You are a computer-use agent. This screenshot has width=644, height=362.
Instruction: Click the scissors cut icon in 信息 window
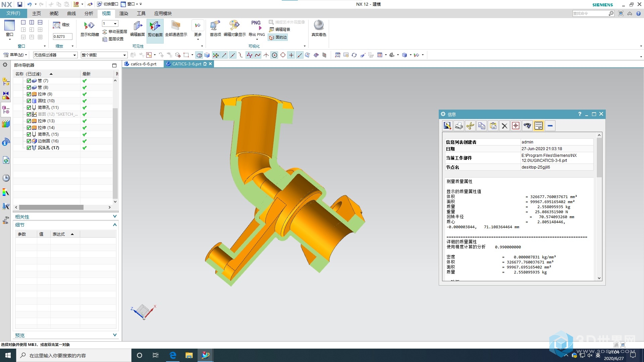(470, 126)
